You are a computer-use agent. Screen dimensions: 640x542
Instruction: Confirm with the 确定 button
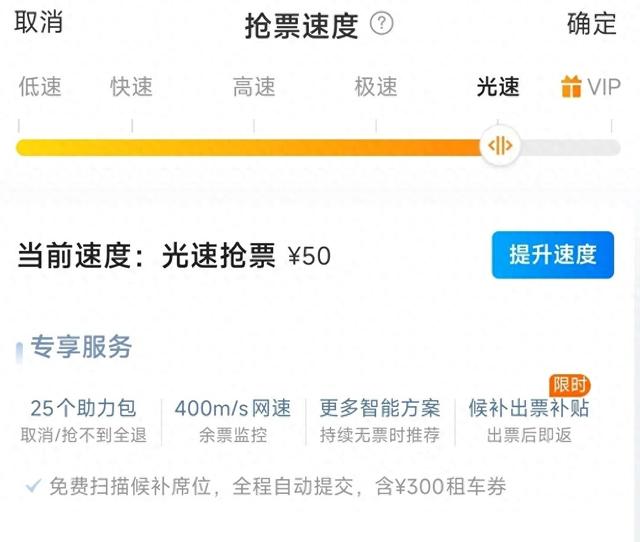tap(592, 24)
